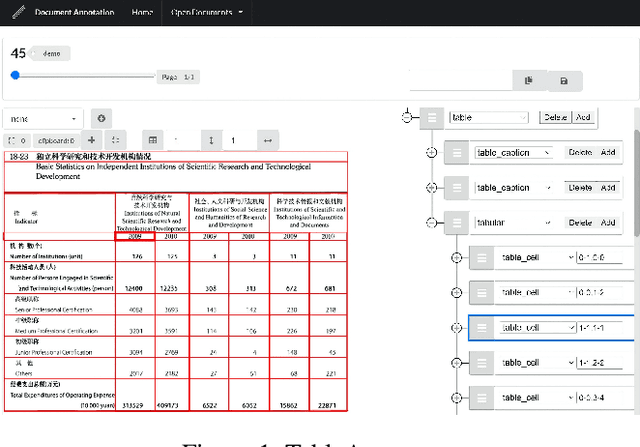Click the vertical double-arrow height icon
Screen dimensions: 640x447
[210, 141]
